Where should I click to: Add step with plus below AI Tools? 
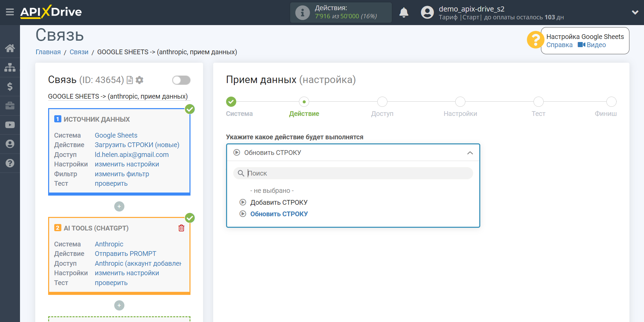[119, 305]
